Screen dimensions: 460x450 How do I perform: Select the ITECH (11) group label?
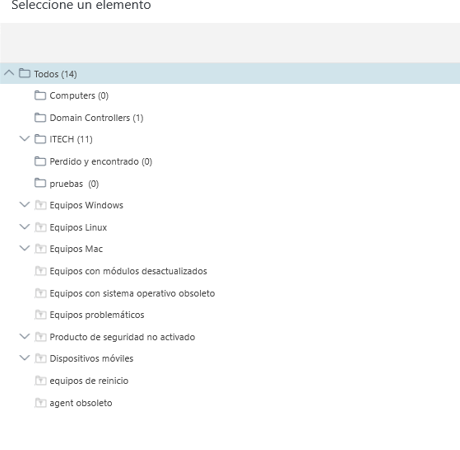(x=71, y=139)
